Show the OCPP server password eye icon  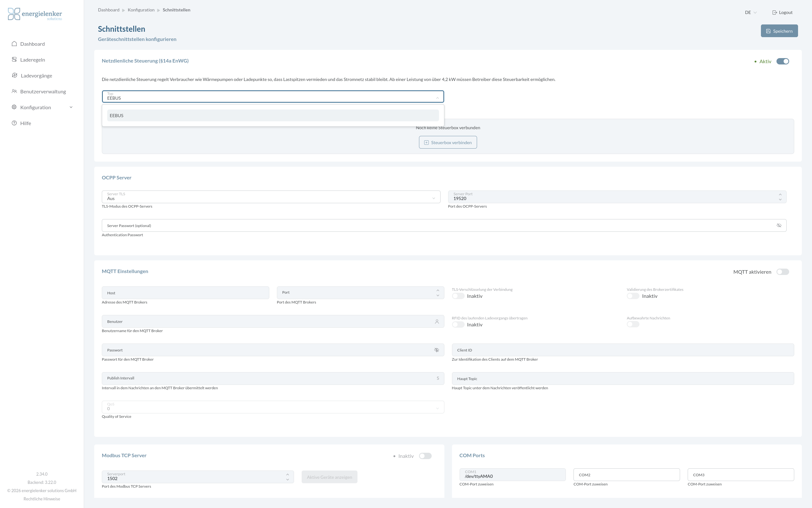pos(779,225)
